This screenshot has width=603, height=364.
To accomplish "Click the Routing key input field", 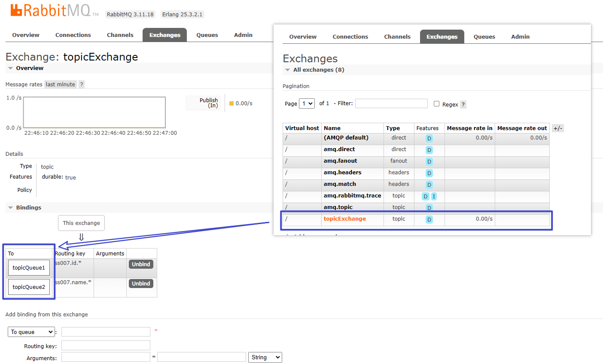I will [106, 346].
